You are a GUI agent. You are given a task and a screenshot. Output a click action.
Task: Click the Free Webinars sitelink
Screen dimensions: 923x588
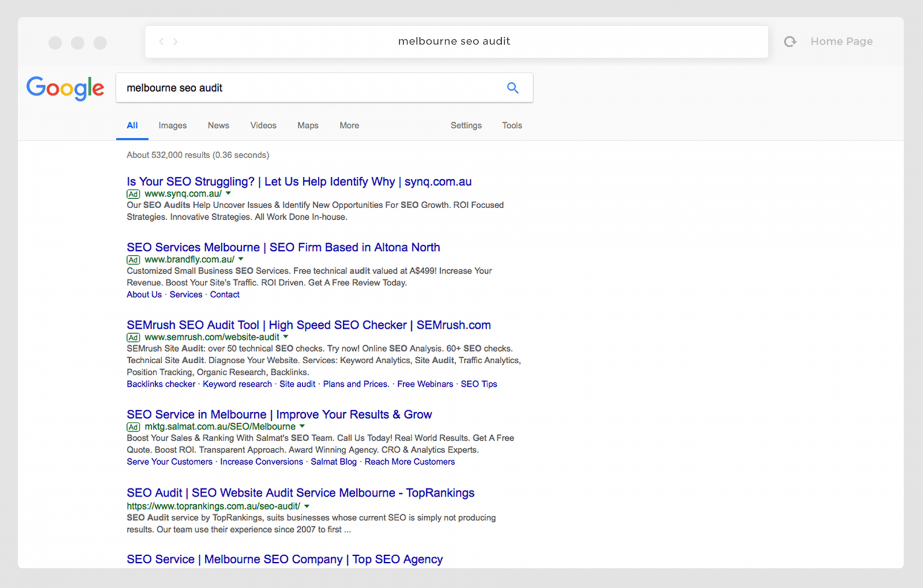pyautogui.click(x=425, y=384)
